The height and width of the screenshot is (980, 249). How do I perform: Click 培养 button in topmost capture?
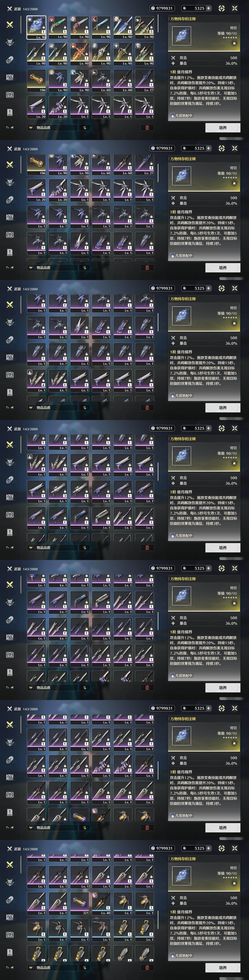pos(223,128)
